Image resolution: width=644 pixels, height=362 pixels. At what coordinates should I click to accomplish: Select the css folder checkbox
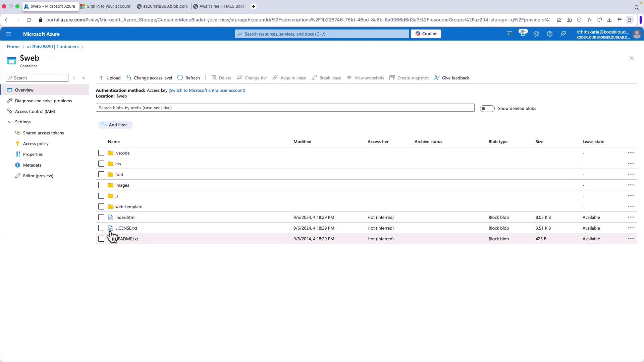pyautogui.click(x=101, y=164)
